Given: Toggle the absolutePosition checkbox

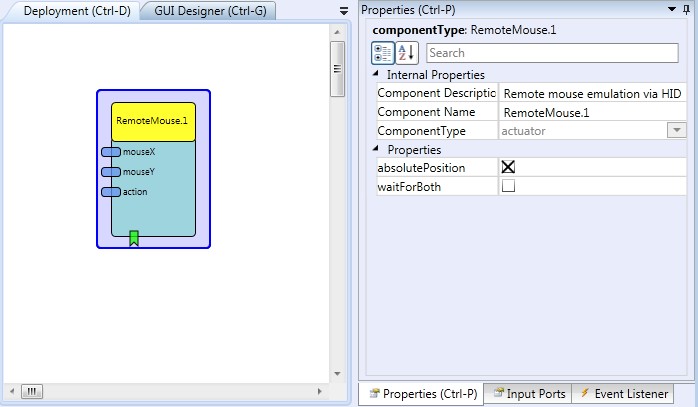Looking at the screenshot, I should pyautogui.click(x=508, y=167).
